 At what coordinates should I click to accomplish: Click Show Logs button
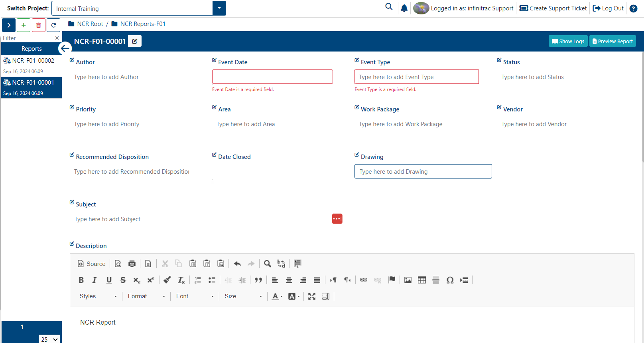(x=568, y=41)
